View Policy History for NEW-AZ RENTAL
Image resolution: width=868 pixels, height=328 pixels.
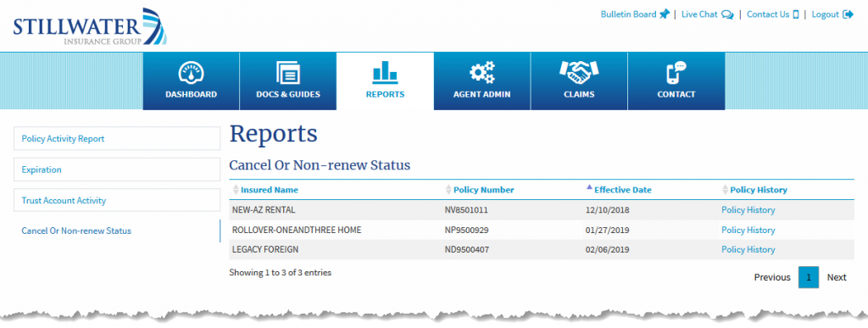(748, 210)
